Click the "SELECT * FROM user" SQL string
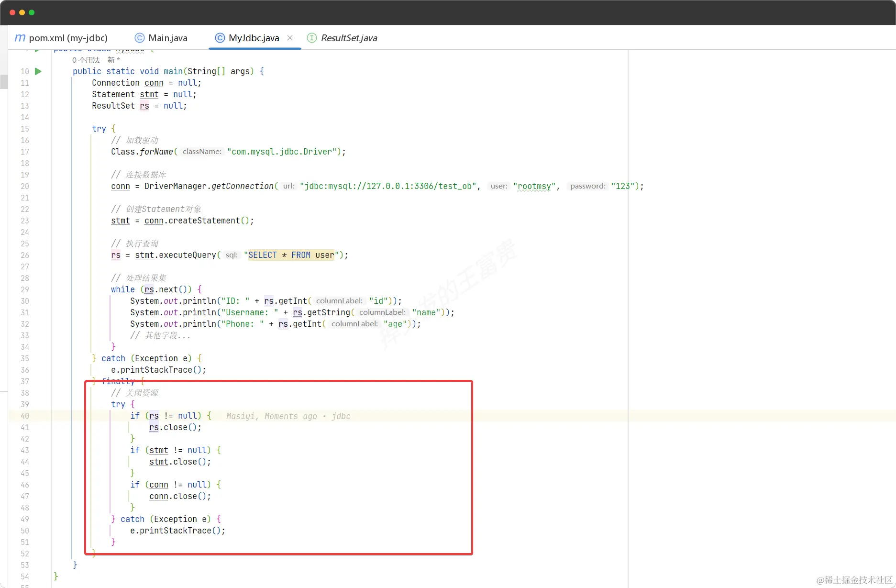 pos(291,255)
